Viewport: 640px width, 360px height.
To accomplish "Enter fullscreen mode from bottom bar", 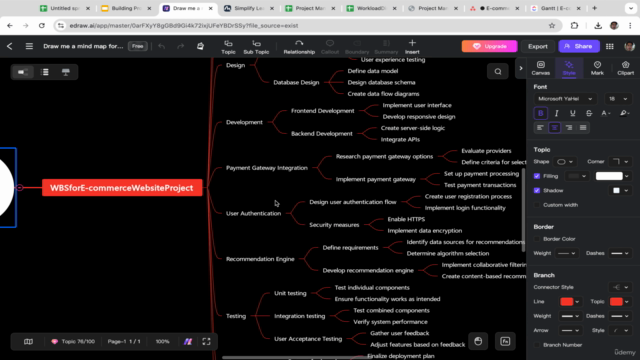I will pos(206,341).
